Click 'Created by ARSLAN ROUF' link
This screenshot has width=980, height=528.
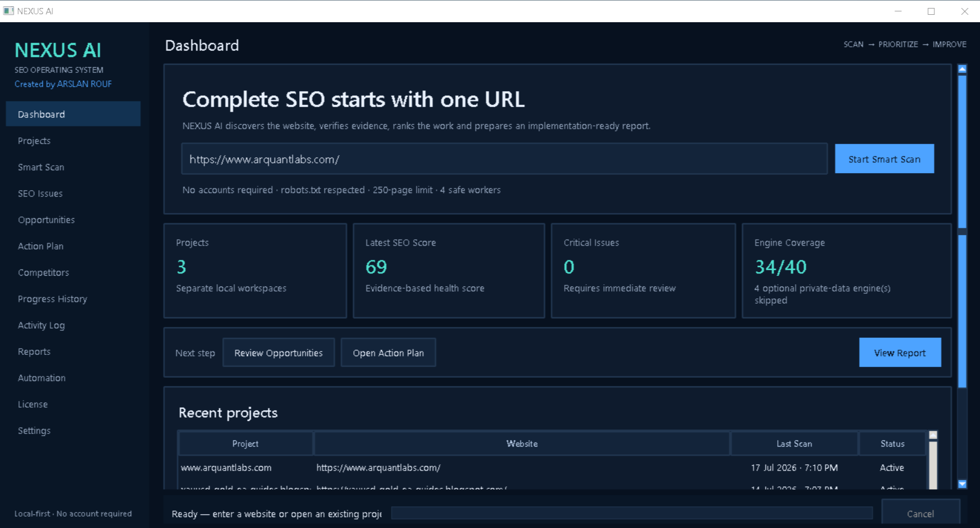point(63,84)
